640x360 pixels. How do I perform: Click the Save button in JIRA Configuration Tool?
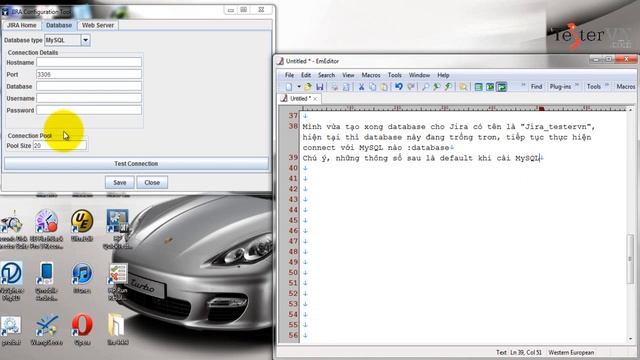pyautogui.click(x=120, y=182)
